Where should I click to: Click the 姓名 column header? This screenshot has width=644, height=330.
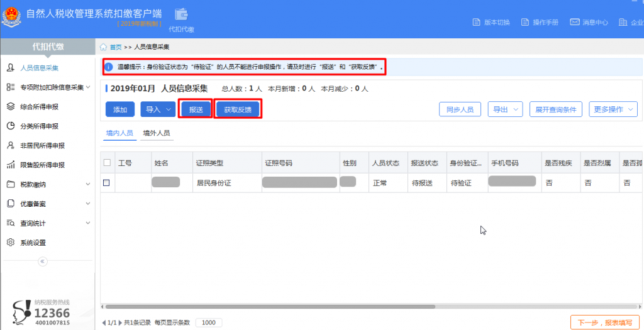click(172, 163)
